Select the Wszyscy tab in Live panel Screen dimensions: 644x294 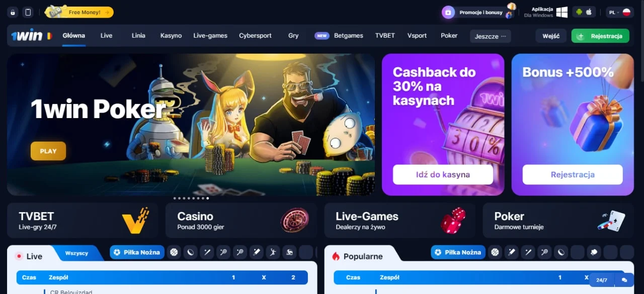[x=76, y=253]
